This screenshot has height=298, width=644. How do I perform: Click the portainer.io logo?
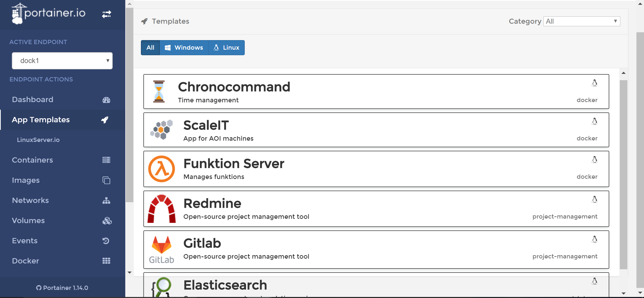coord(49,14)
